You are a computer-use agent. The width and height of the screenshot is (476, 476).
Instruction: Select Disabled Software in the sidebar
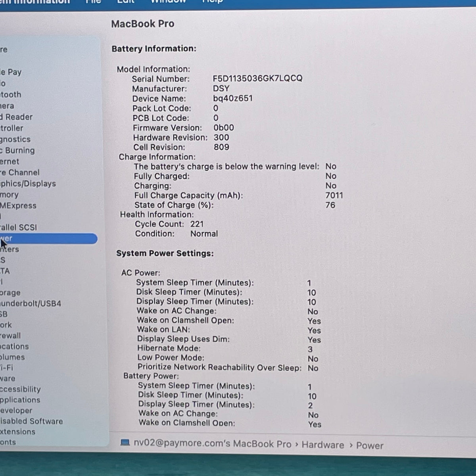[31, 421]
